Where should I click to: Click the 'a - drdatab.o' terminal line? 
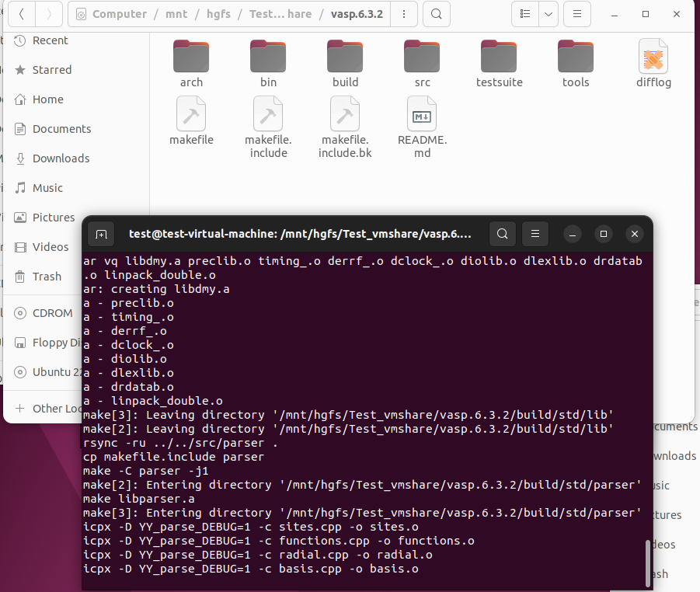coord(128,387)
